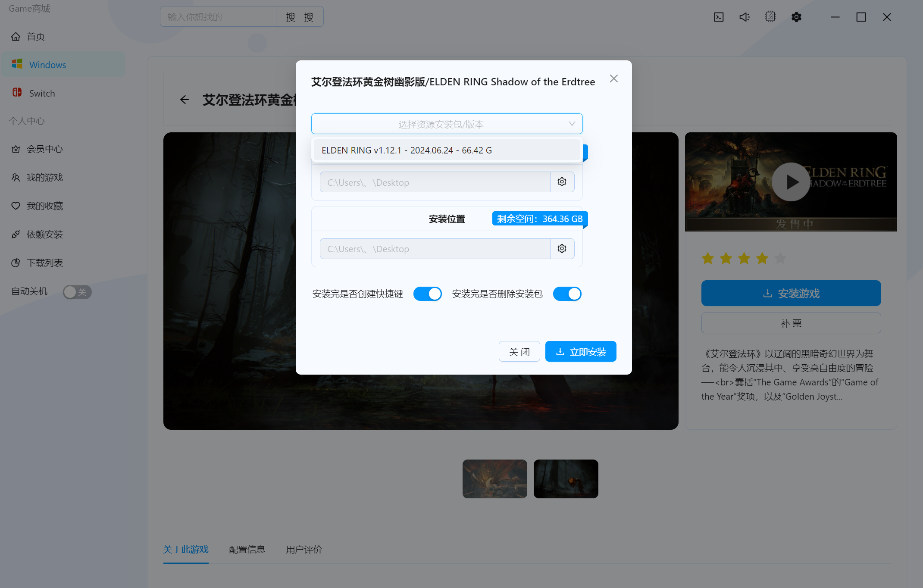Click the 立即安装 install now button
This screenshot has width=923, height=588.
581,352
